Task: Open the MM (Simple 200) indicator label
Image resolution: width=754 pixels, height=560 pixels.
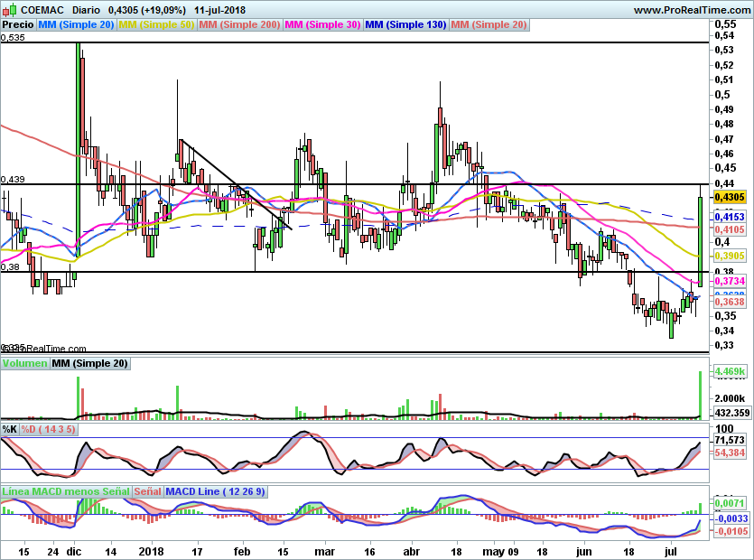Action: pos(239,25)
